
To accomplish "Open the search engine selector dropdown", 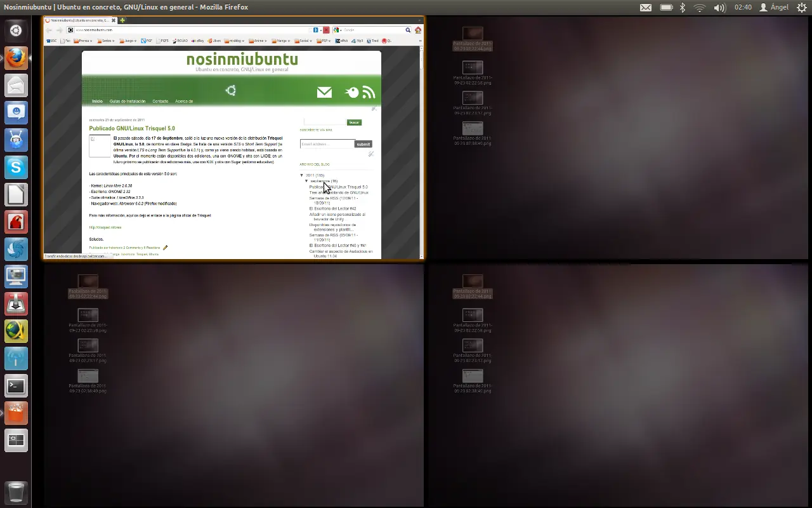I will pyautogui.click(x=338, y=30).
